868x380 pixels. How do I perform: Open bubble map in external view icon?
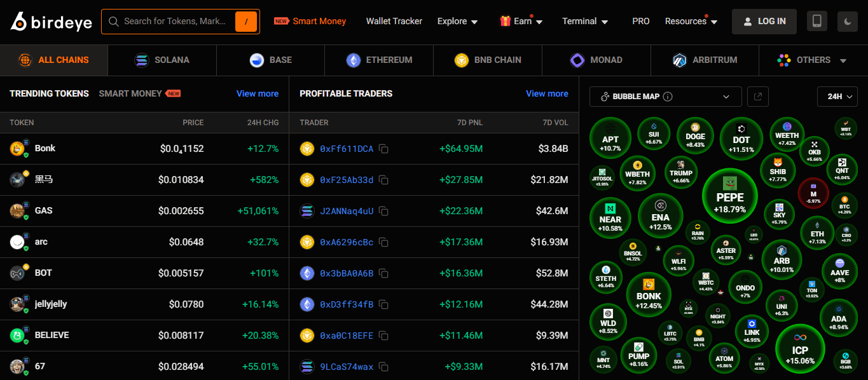pyautogui.click(x=758, y=97)
